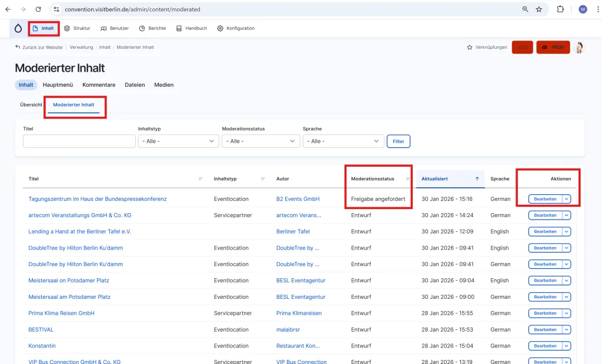602x364 pixels.
Task: Open the Sprache filter dropdown
Action: (x=343, y=141)
